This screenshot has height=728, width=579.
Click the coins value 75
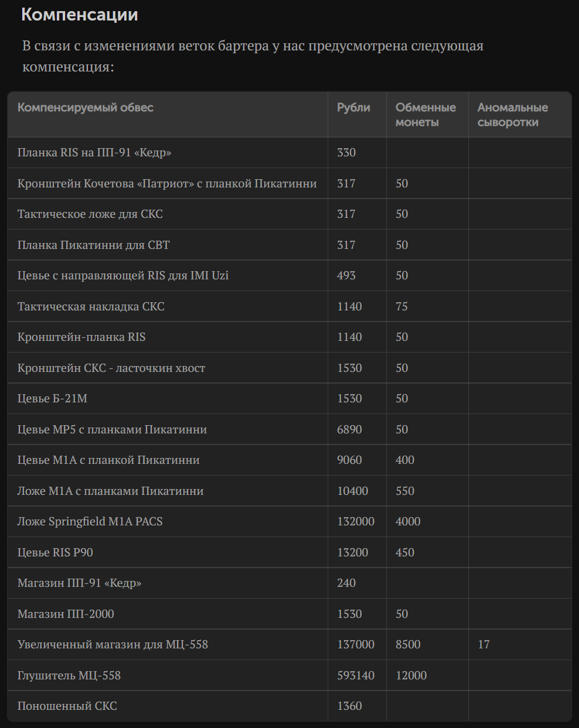(x=401, y=306)
